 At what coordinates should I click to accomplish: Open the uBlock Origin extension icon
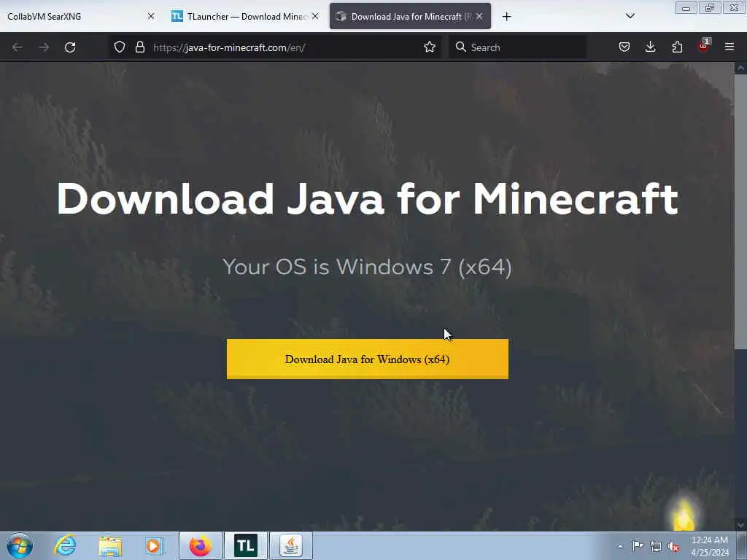pyautogui.click(x=703, y=46)
